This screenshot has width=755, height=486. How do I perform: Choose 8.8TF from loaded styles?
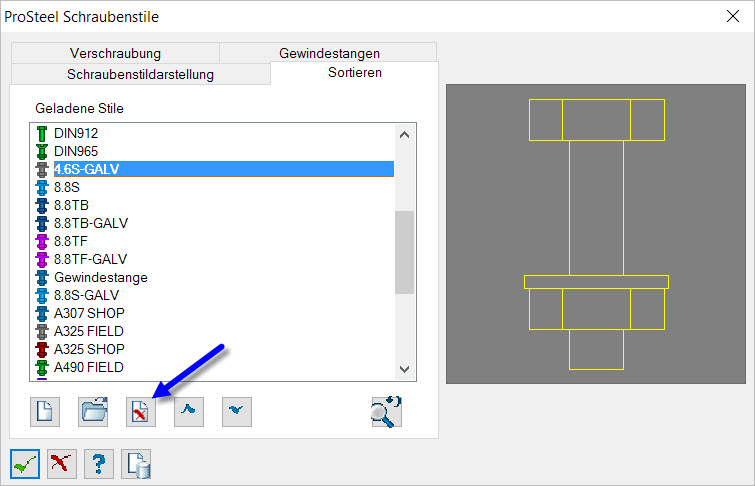tap(71, 241)
